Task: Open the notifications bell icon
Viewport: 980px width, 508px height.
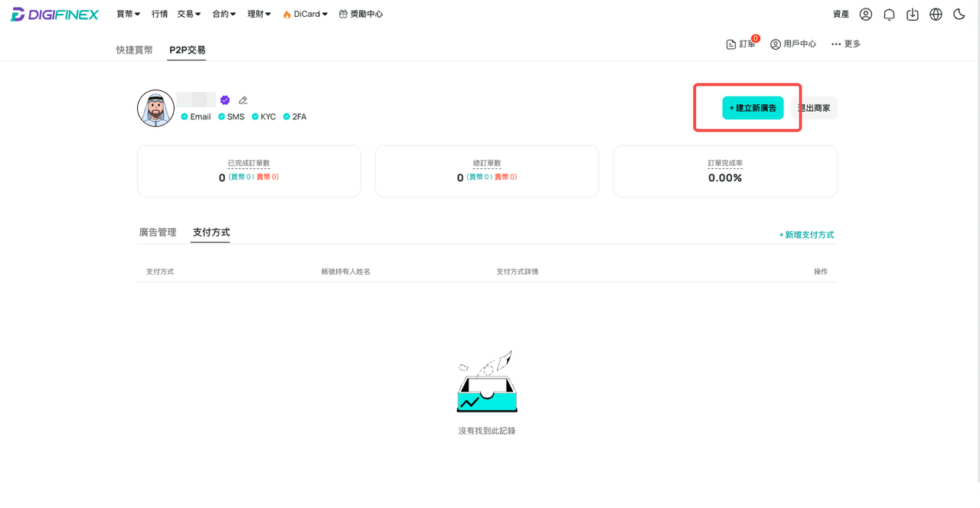Action: [889, 15]
